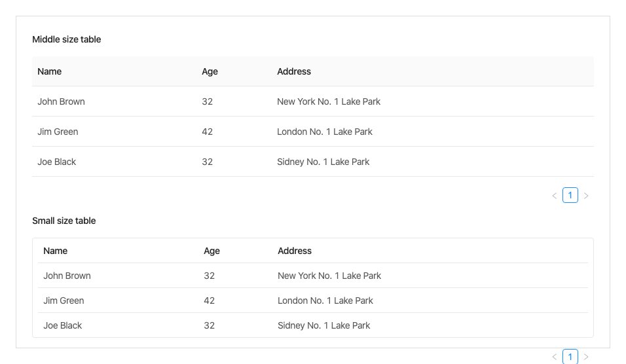The image size is (626, 364).
Task: Click next page arrow in middle table pagination
Action: point(586,196)
